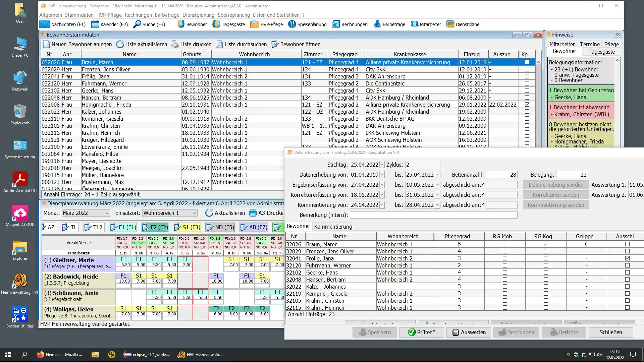Uncheck Ausschl. checkbox for Frölig, Jana

point(627,258)
